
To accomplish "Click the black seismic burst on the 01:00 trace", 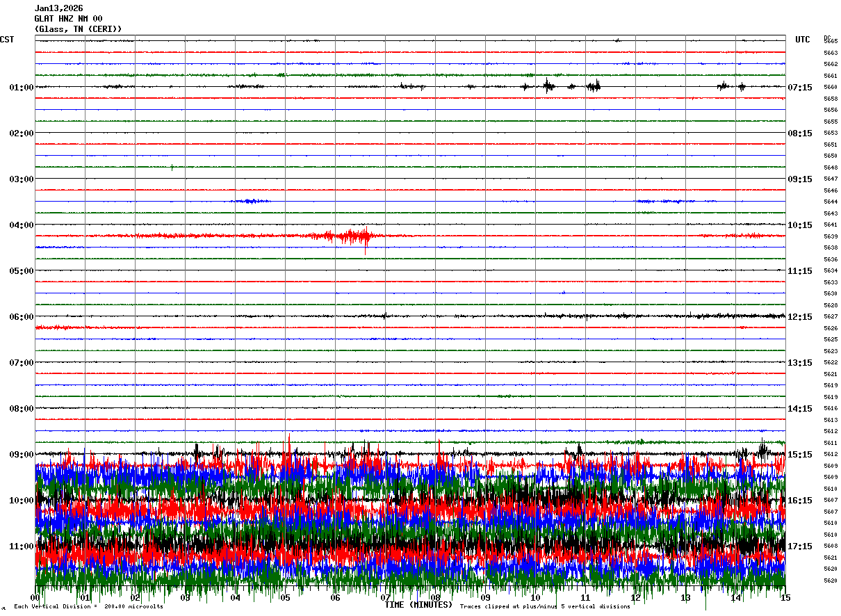I will pos(548,86).
